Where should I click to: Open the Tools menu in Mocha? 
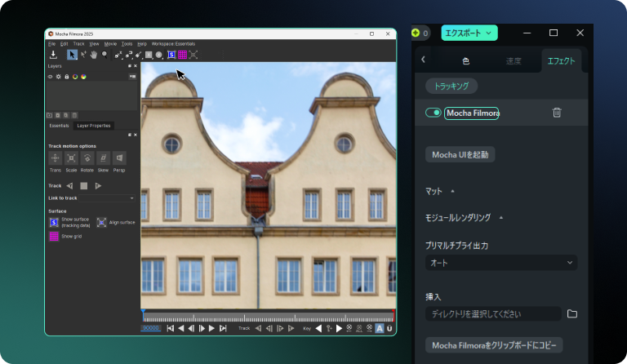coord(127,44)
